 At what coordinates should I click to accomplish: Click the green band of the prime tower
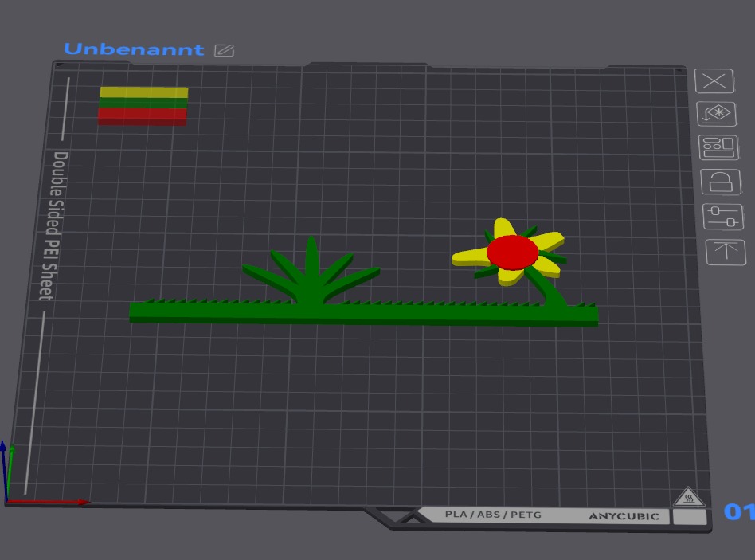143,103
